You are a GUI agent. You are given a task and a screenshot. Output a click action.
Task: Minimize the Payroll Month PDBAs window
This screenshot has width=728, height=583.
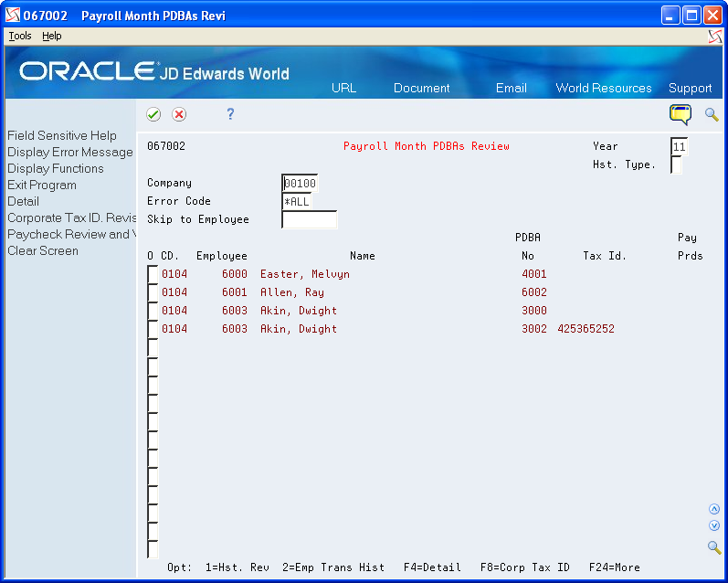(670, 16)
